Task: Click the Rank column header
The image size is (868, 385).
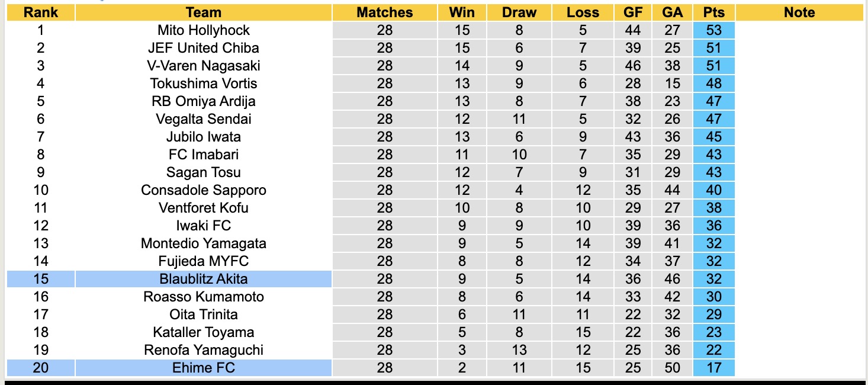Action: click(40, 12)
